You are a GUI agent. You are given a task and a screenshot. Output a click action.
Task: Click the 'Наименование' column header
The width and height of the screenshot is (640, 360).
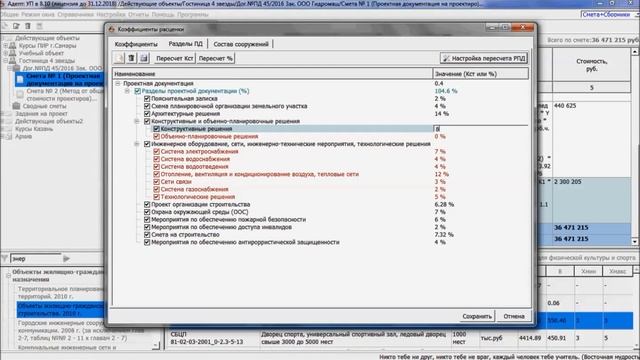(x=273, y=74)
